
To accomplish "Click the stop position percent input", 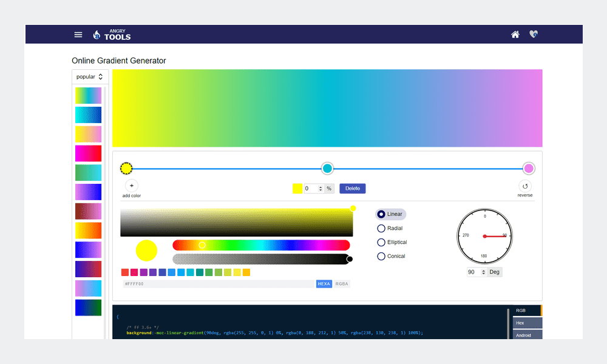I will point(311,189).
